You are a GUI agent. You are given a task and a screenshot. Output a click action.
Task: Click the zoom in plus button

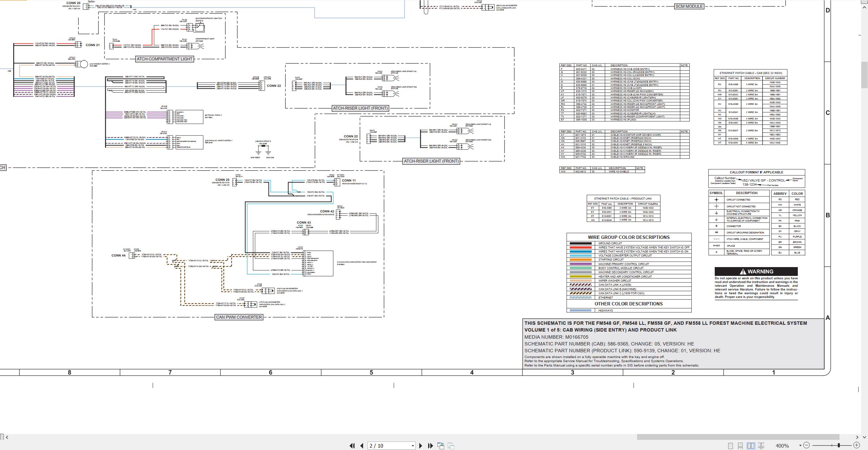click(856, 445)
